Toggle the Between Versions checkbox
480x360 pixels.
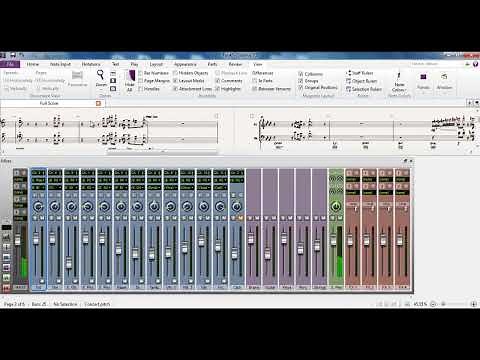pyautogui.click(x=254, y=89)
